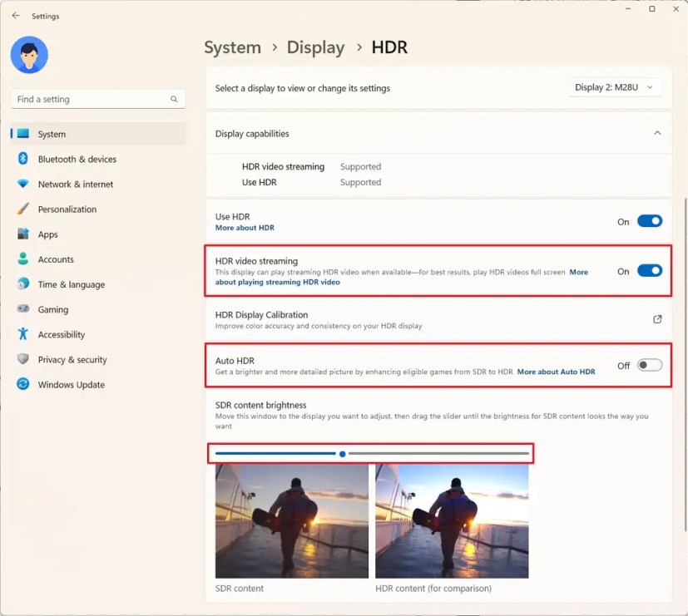Open Personalization settings icon
The image size is (688, 616).
point(22,209)
